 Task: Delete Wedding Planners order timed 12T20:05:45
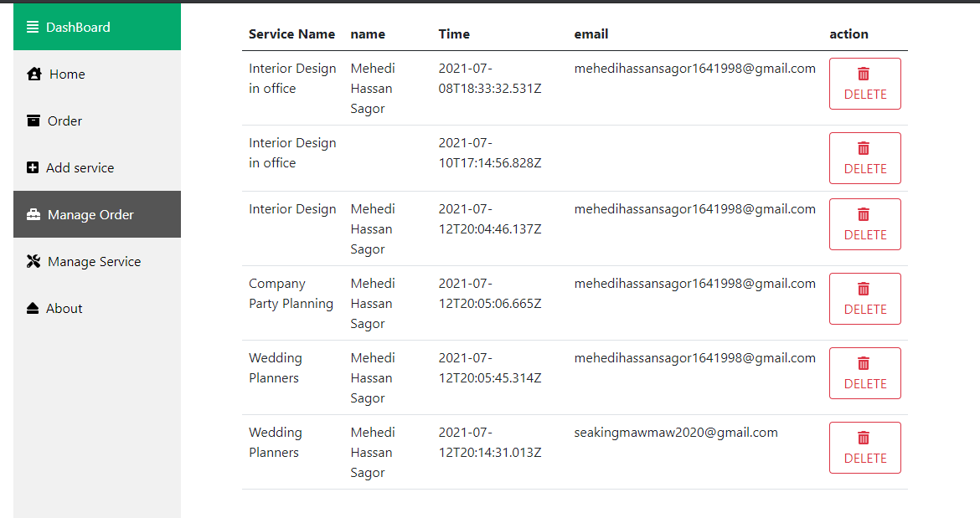pos(865,373)
